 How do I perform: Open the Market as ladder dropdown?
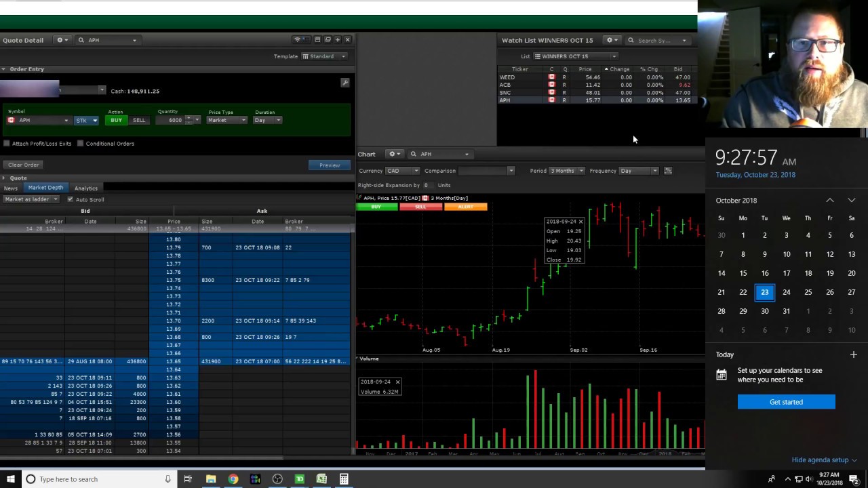[x=31, y=199]
